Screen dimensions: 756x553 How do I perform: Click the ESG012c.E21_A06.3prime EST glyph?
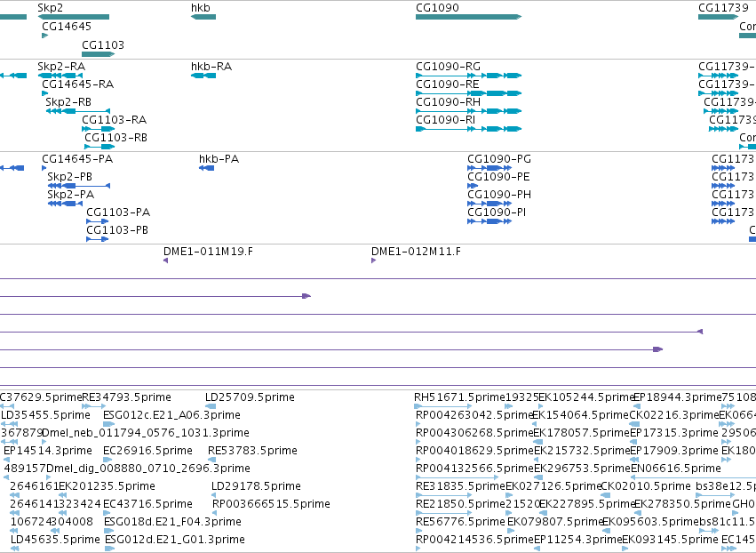109,424
